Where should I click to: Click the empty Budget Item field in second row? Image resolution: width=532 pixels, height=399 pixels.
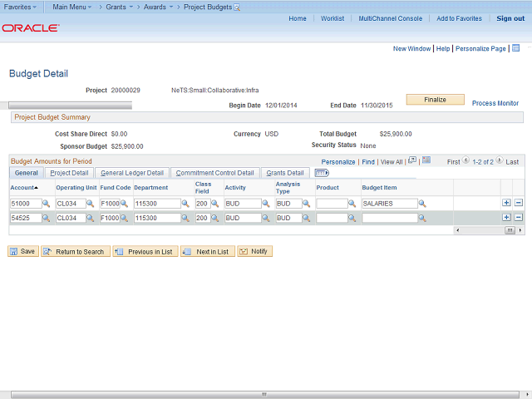pos(389,218)
